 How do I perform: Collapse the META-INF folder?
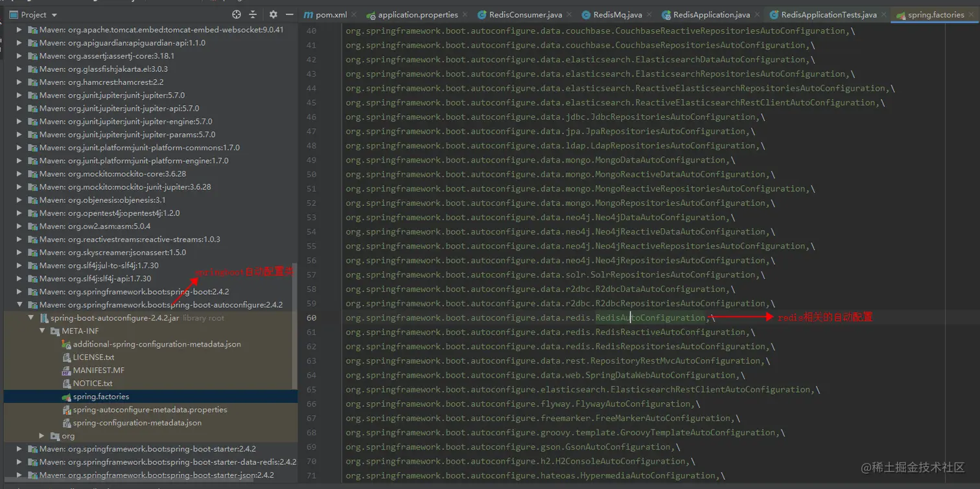coord(41,331)
